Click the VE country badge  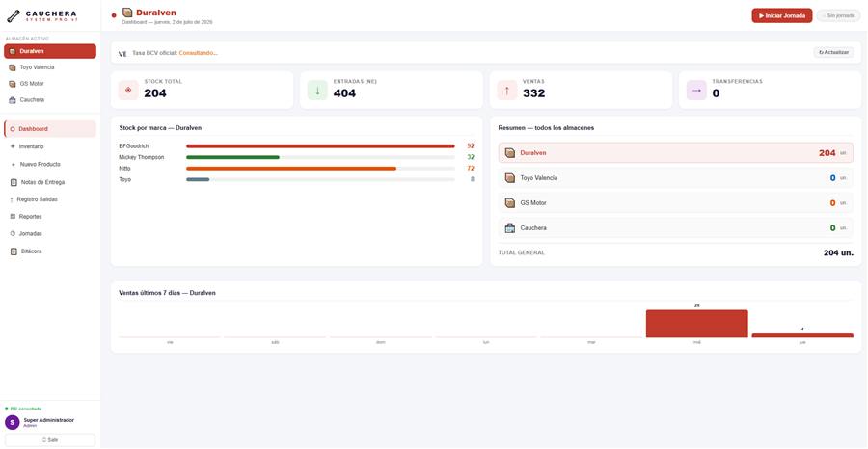[122, 54]
